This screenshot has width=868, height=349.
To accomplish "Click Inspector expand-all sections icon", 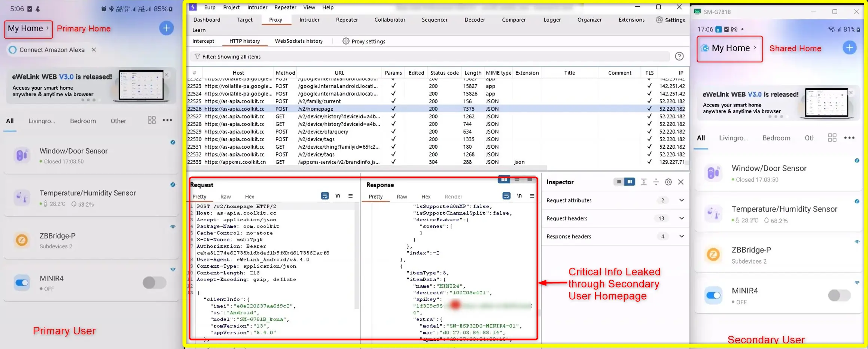I will point(643,182).
